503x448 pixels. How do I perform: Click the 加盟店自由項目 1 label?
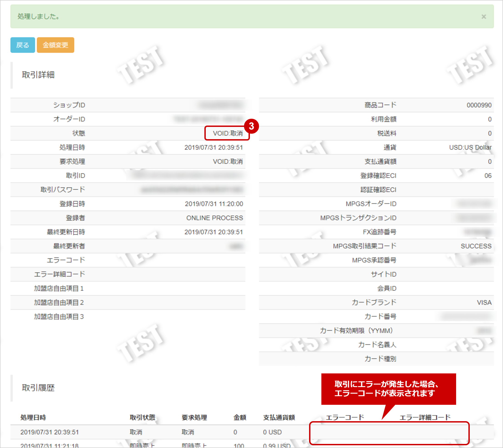coord(59,288)
